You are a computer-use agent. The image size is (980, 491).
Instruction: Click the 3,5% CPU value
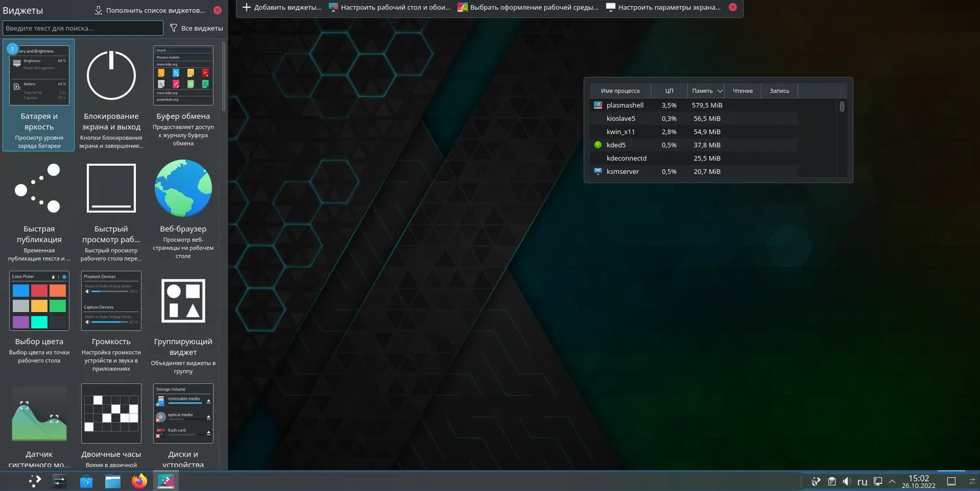669,105
